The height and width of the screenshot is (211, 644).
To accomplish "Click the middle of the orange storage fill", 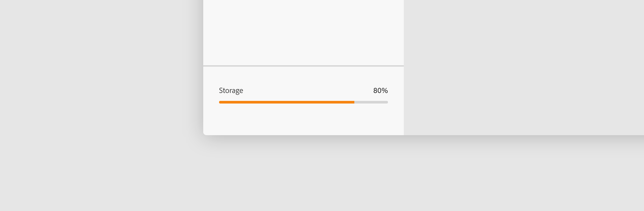I will (x=287, y=102).
